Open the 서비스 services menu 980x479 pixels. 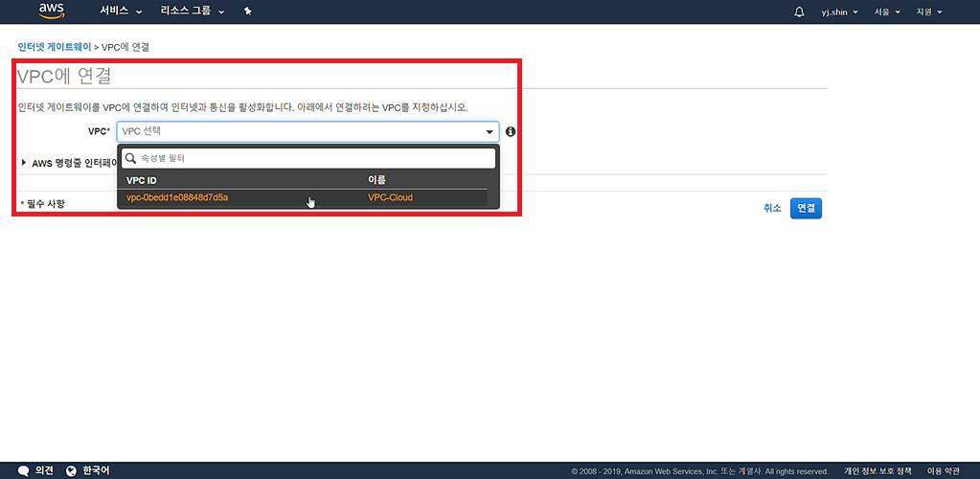(x=121, y=11)
